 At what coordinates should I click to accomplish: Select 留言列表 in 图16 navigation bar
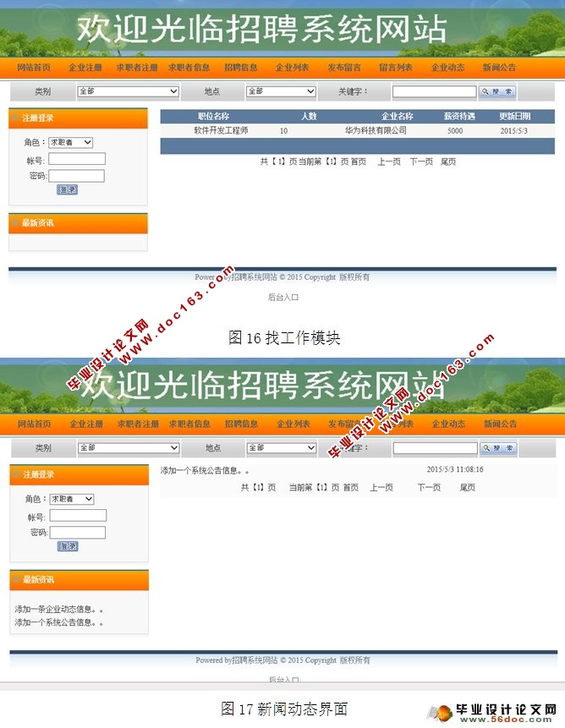(396, 68)
